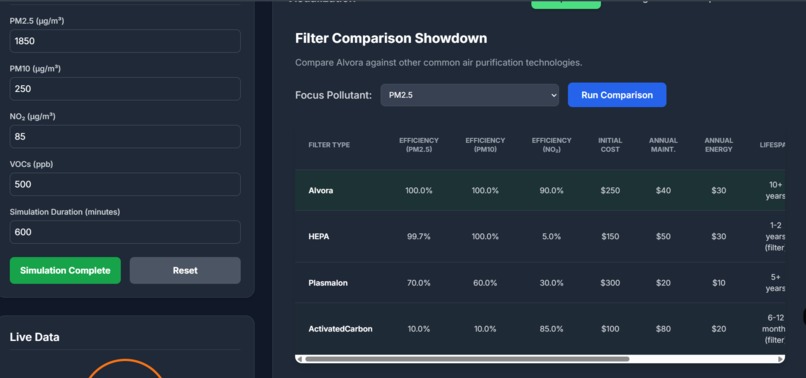Click the Simulation Complete button
Viewport: 806px width, 378px height.
pos(65,271)
